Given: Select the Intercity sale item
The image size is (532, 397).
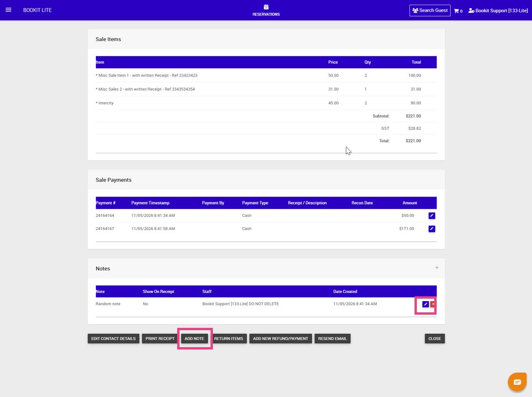Looking at the screenshot, I should tap(105, 103).
